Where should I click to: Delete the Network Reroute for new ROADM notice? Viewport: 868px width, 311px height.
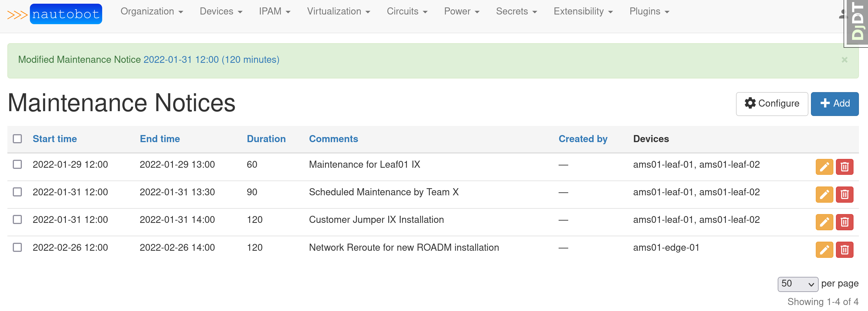pos(845,250)
